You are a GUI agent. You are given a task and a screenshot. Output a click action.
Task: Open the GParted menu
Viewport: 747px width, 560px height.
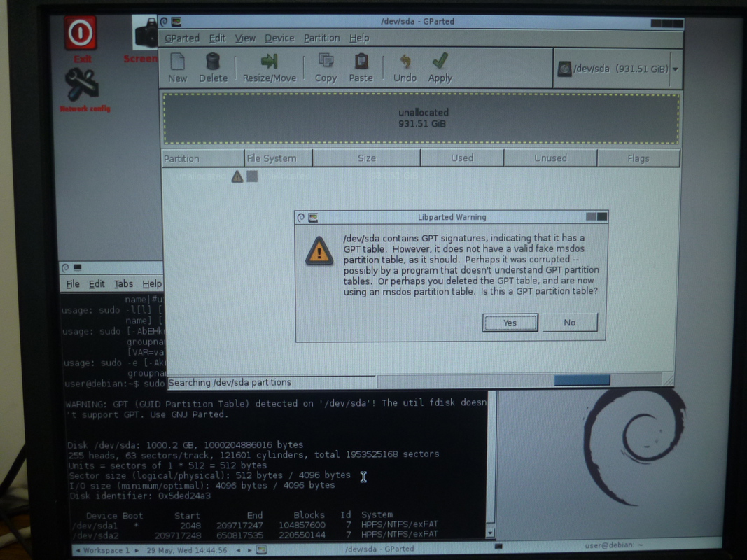182,38
